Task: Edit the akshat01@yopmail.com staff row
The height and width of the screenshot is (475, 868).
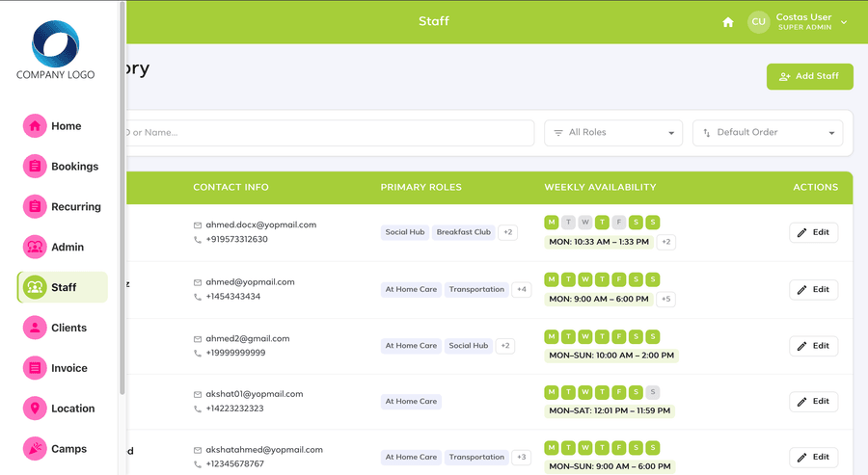Action: tap(813, 402)
